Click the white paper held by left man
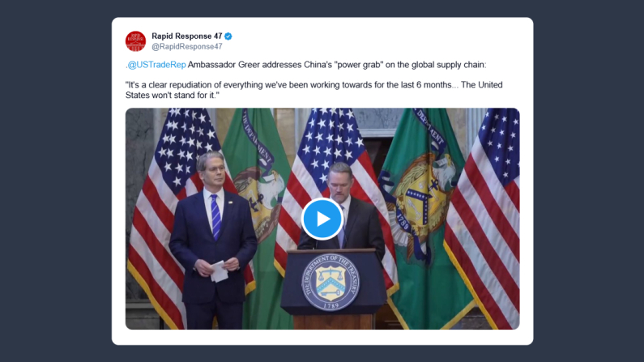This screenshot has width=644, height=362. click(219, 271)
